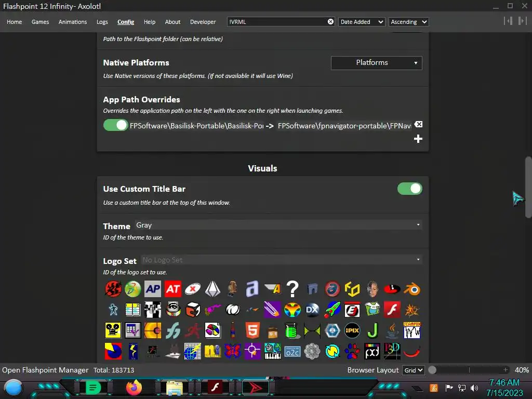The width and height of the screenshot is (532, 399).
Task: Click the volume speaker tray icon
Action: pos(474,388)
